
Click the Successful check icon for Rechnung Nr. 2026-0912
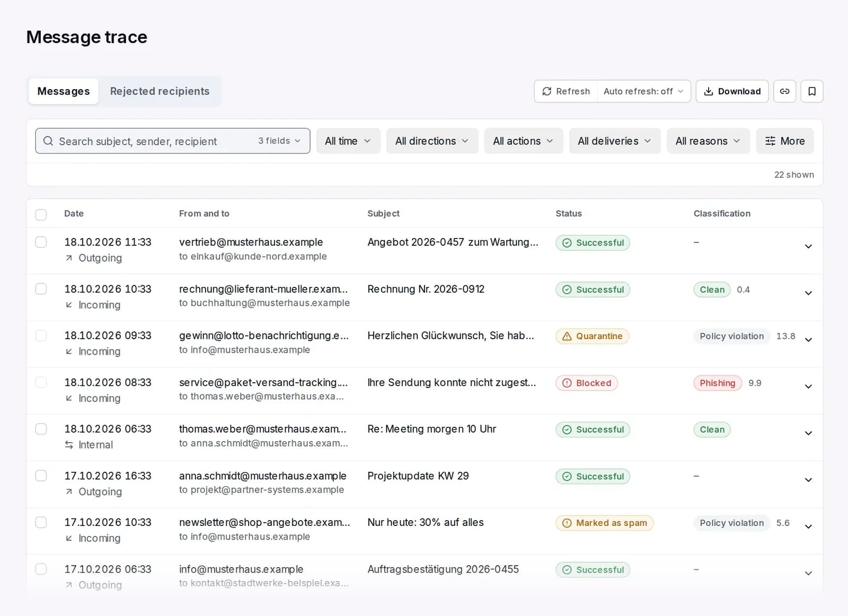pos(567,289)
